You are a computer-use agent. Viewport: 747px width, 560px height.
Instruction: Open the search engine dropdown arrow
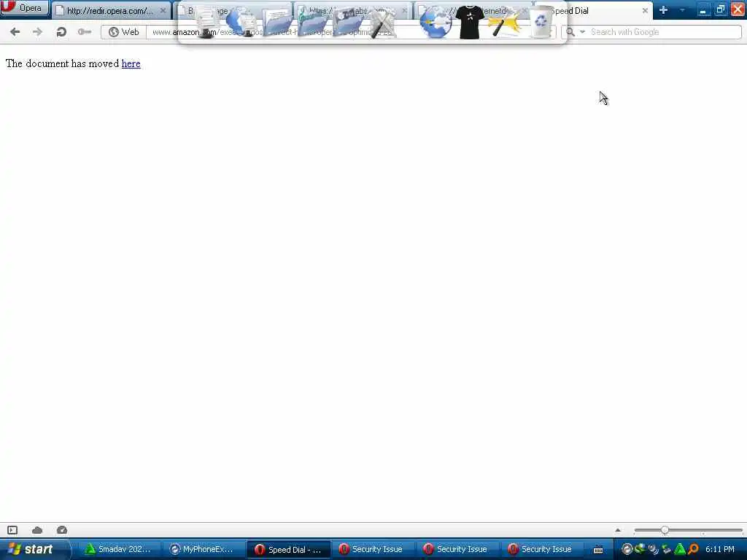[x=582, y=32]
